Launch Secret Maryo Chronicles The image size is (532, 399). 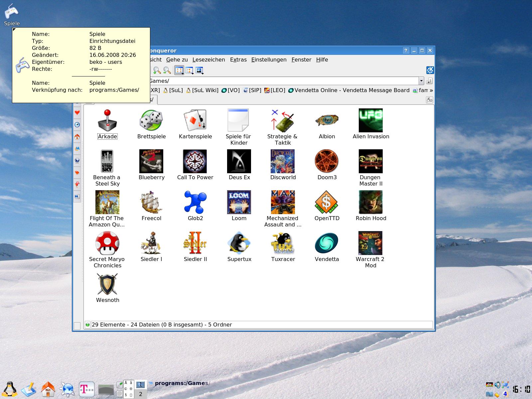(x=107, y=250)
